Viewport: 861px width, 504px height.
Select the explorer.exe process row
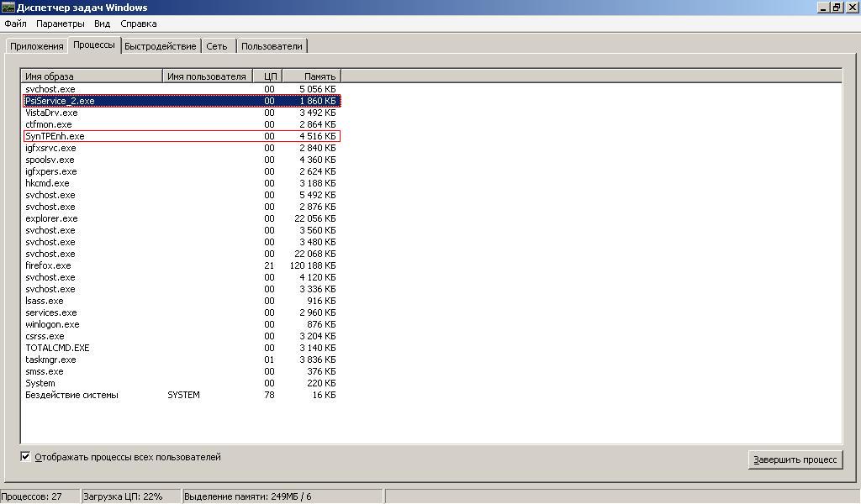pos(51,218)
